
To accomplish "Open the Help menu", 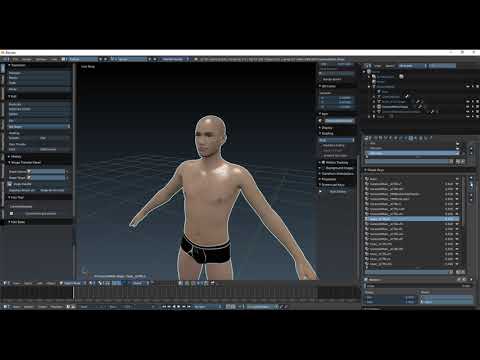I will click(x=54, y=59).
